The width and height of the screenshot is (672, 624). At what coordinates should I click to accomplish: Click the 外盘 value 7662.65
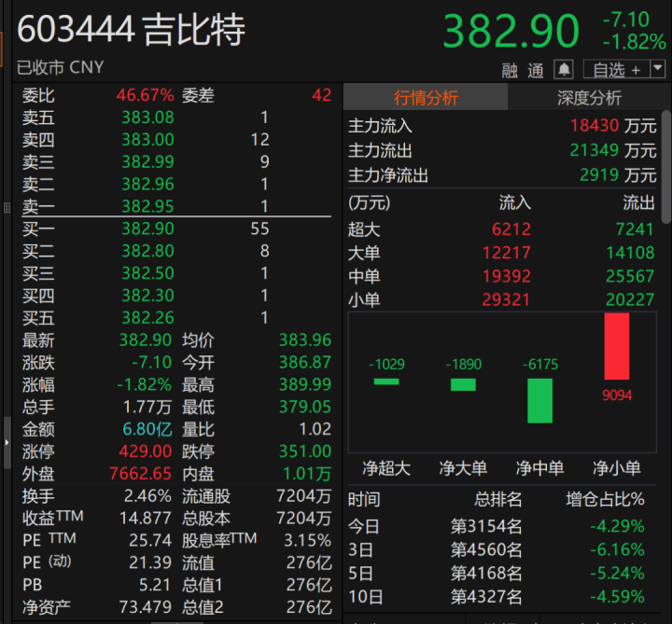click(x=141, y=474)
